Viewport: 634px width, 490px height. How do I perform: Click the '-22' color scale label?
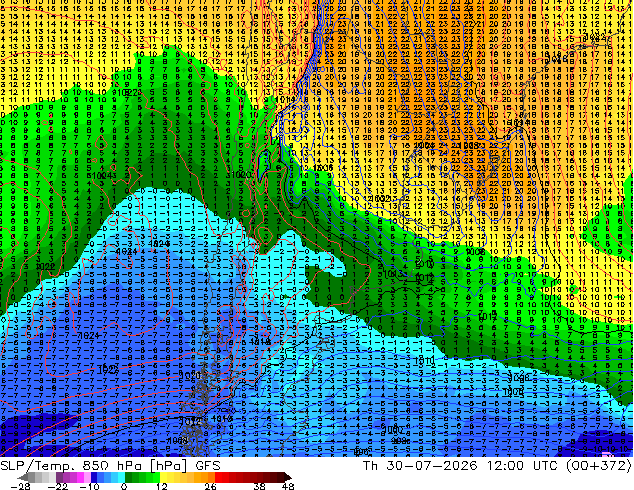pyautogui.click(x=56, y=486)
